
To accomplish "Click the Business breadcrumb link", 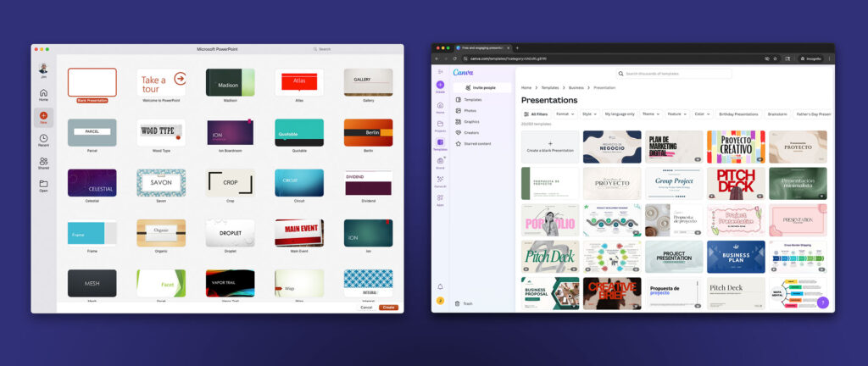I will tap(576, 88).
